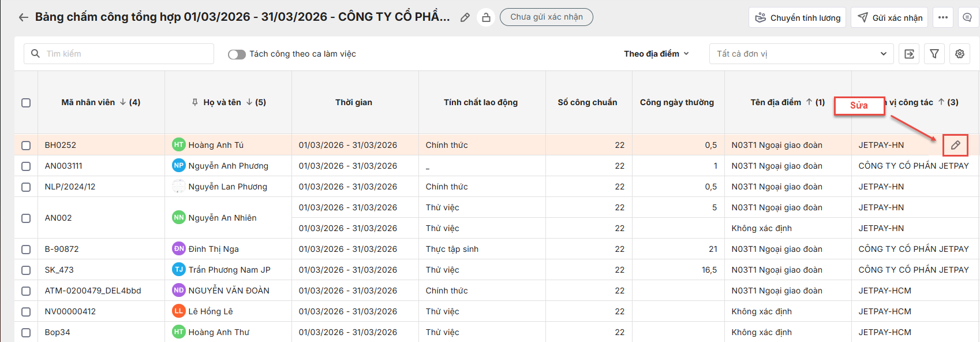
Task: Open the comments chat icon
Action: click(x=967, y=17)
